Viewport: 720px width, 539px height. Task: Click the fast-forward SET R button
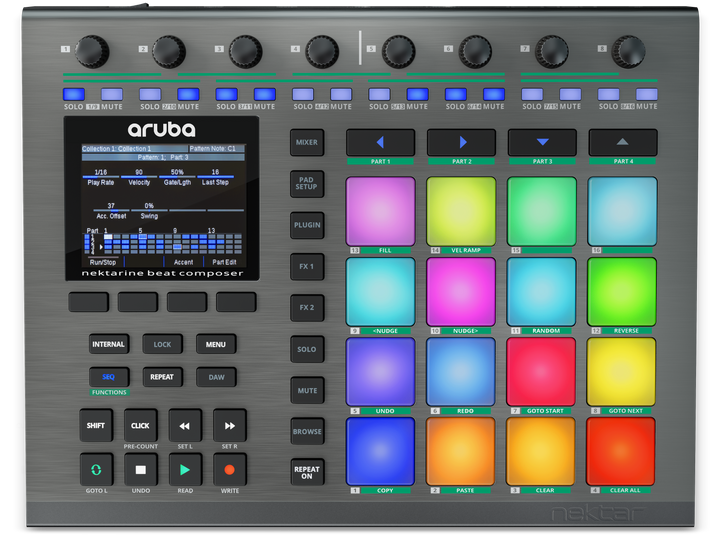pyautogui.click(x=230, y=425)
